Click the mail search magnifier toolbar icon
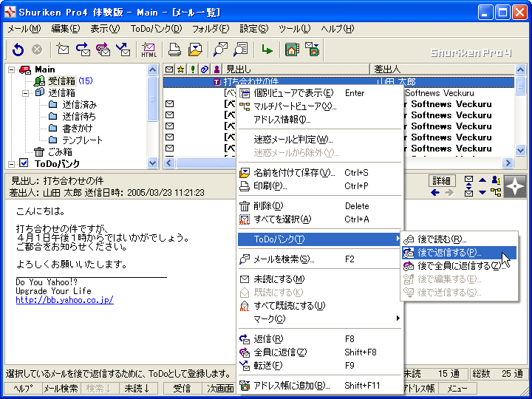This screenshot has width=532, height=399. tap(220, 50)
